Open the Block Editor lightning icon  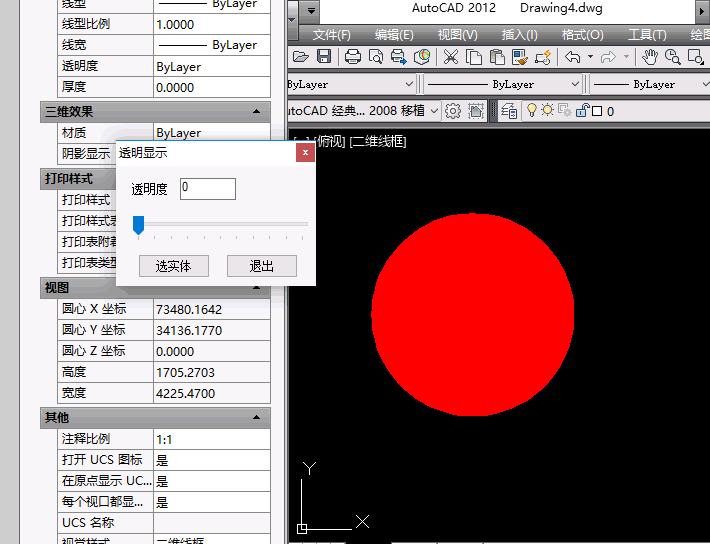(x=543, y=57)
